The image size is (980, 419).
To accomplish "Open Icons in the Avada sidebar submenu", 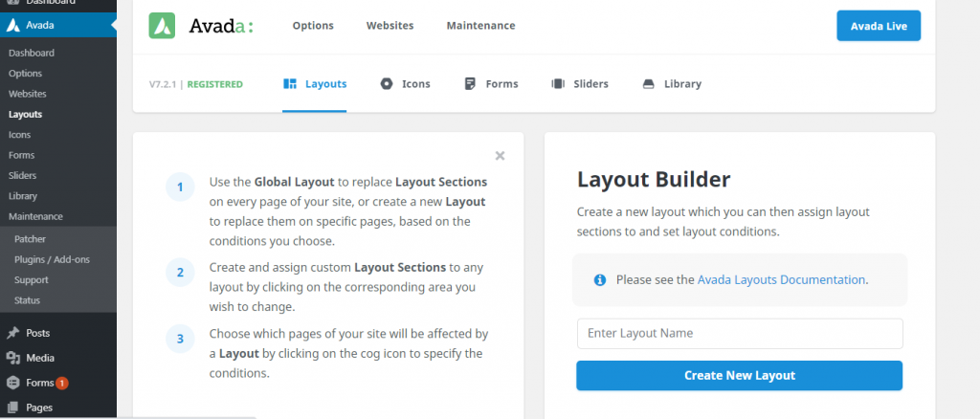I will pyautogui.click(x=19, y=135).
